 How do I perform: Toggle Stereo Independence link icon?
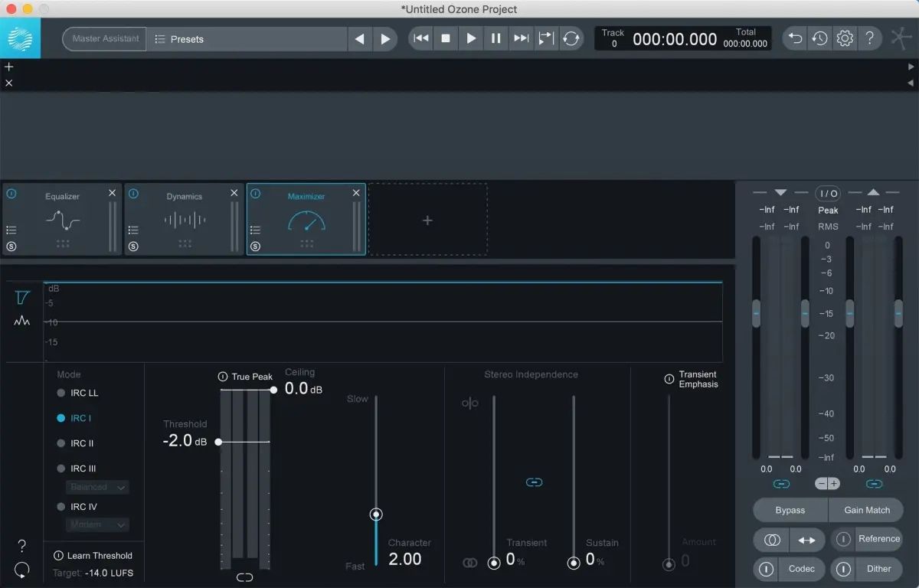(x=535, y=482)
